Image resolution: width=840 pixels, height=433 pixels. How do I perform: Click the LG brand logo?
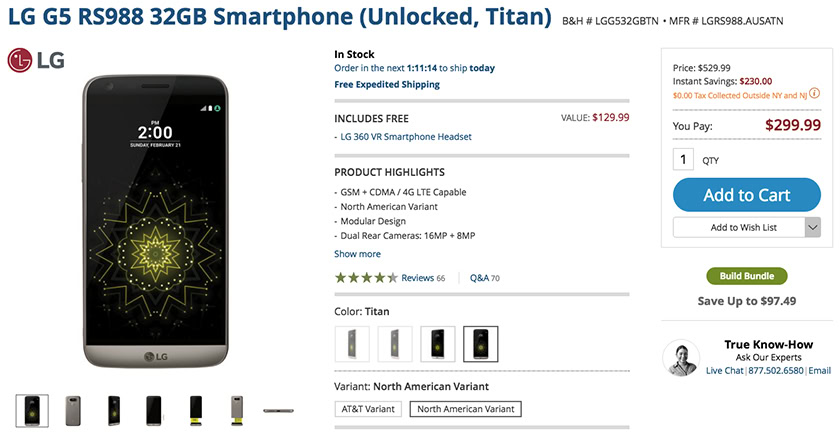(36, 61)
